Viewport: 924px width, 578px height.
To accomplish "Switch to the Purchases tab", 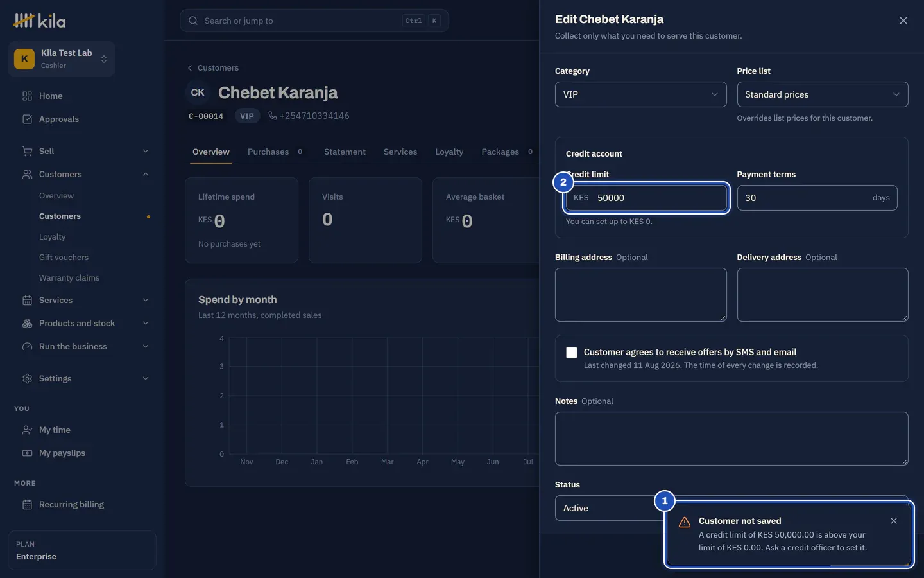I will (x=275, y=152).
